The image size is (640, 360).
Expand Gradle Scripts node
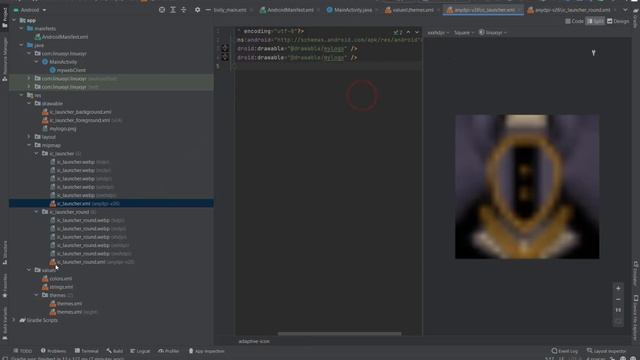[14, 320]
